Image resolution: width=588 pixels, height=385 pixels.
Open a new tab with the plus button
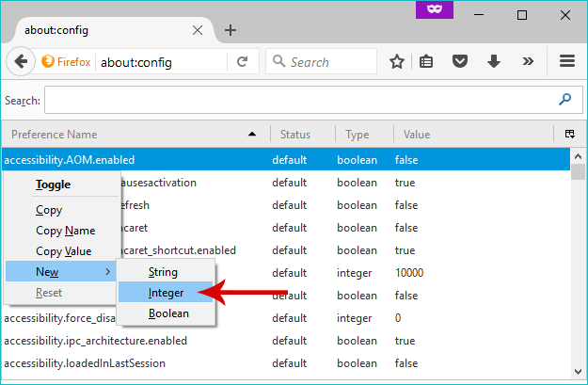pos(230,29)
